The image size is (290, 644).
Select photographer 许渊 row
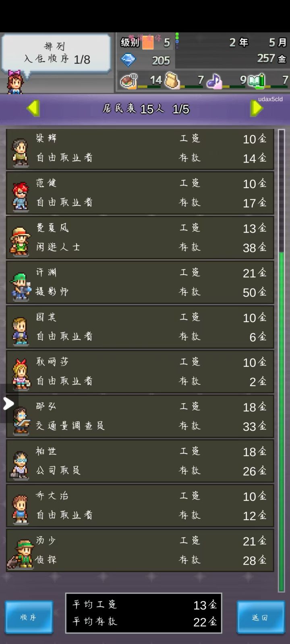point(140,283)
